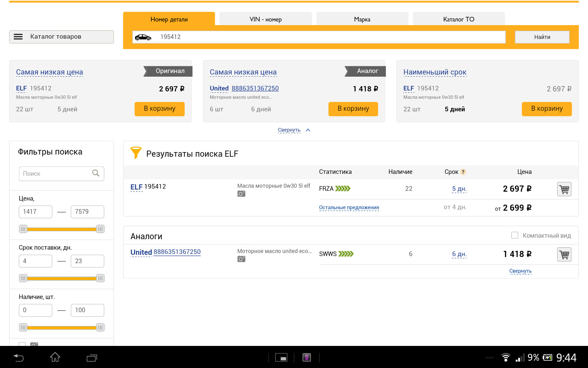Tap the recent apps button
588x368 pixels.
click(92, 358)
